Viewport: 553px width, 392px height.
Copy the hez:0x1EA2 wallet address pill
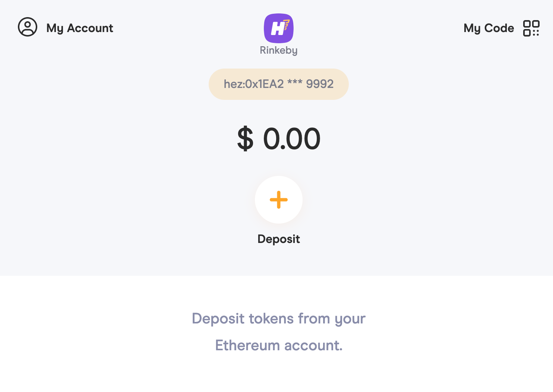(279, 84)
